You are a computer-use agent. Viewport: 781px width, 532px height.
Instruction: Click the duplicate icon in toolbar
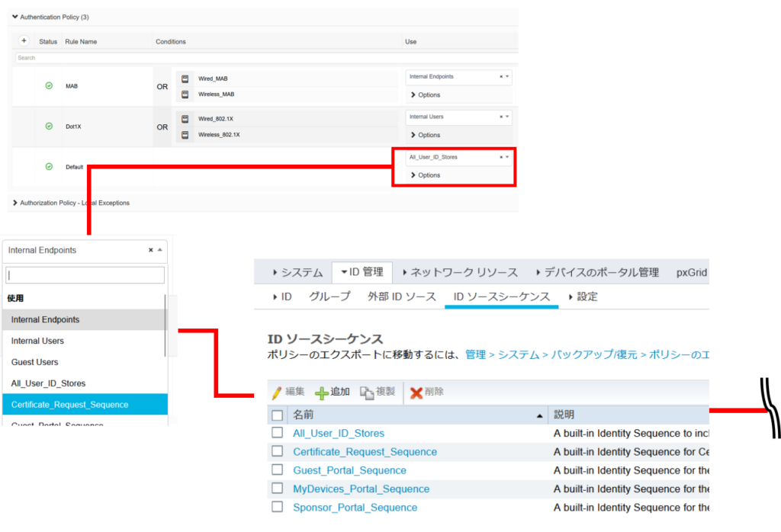[367, 393]
